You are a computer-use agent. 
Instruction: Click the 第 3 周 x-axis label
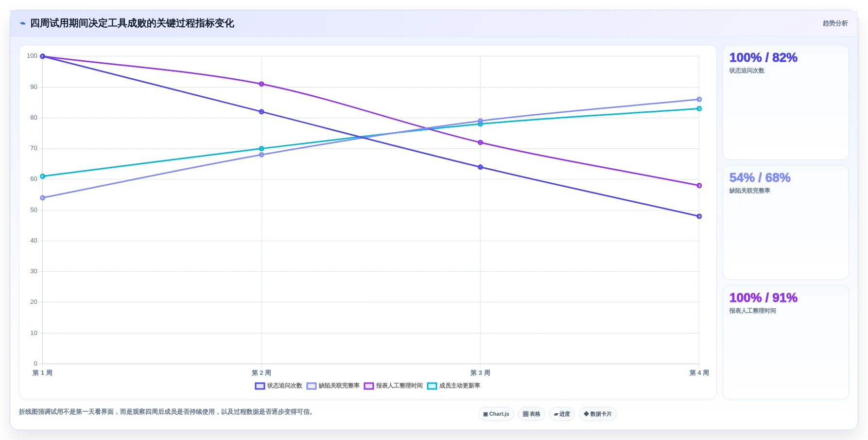point(480,373)
